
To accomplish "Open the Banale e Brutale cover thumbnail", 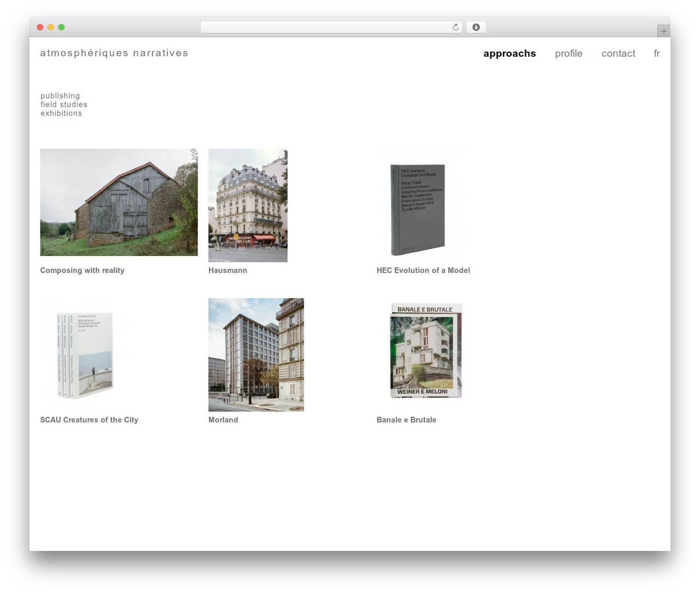I will 425,350.
